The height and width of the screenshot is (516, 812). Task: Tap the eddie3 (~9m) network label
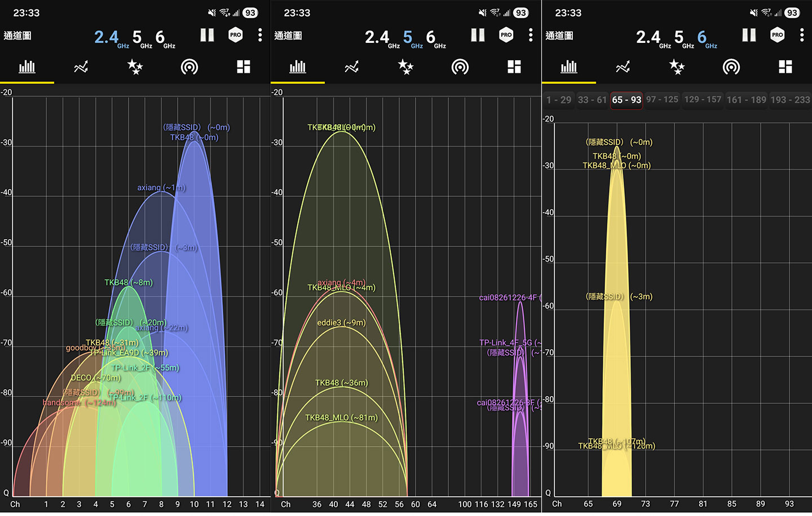point(341,323)
